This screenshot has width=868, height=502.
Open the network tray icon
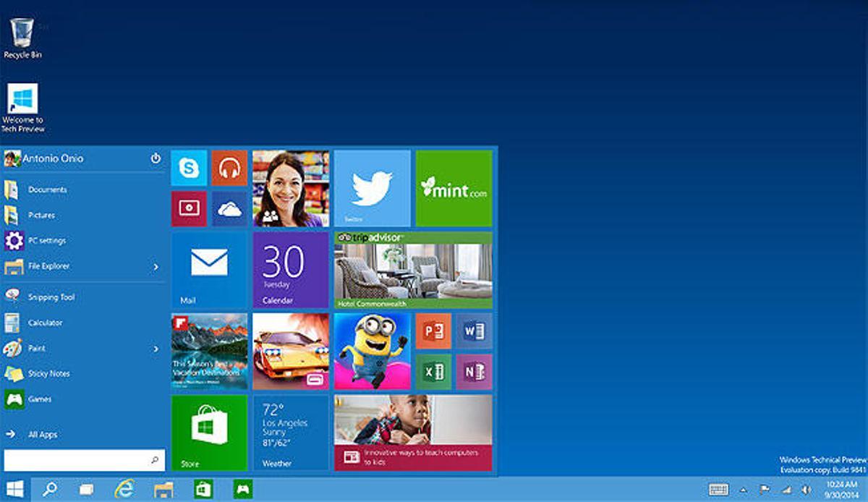(x=786, y=490)
